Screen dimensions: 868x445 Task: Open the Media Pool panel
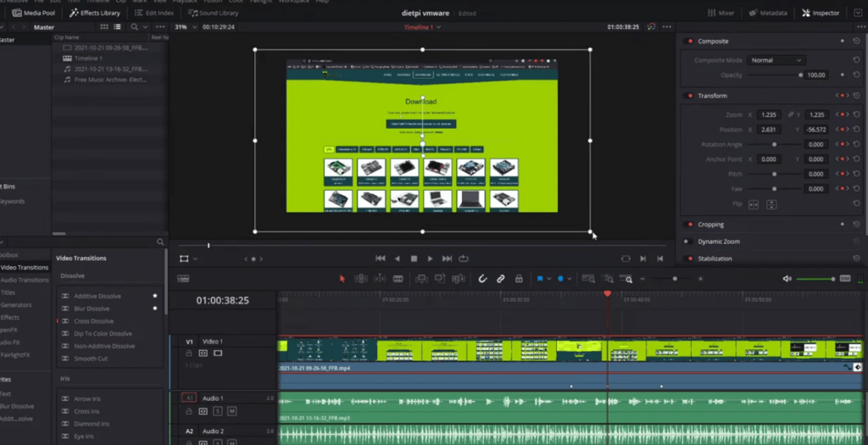click(x=33, y=13)
